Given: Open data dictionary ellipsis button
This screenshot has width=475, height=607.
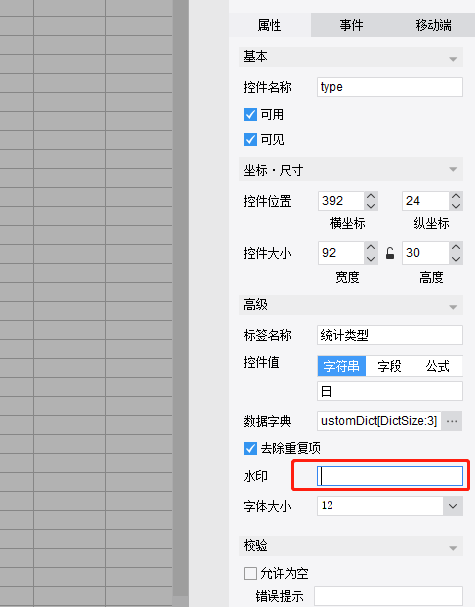Looking at the screenshot, I should coord(452,421).
